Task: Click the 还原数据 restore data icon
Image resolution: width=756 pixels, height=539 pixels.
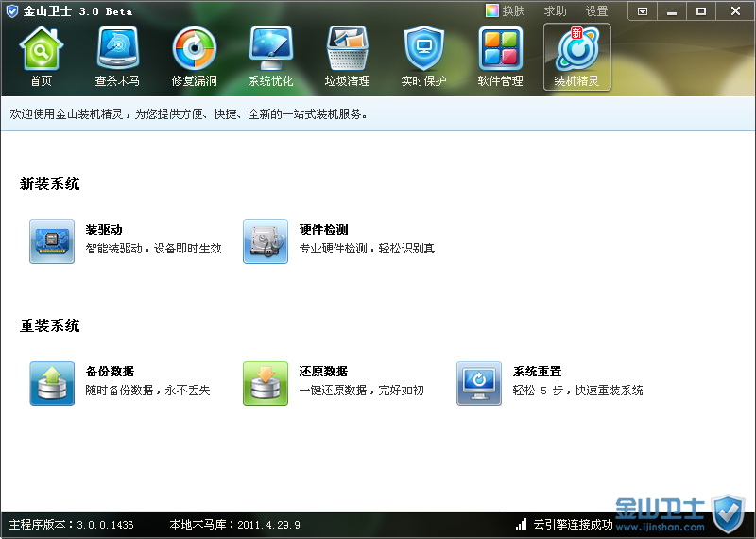Action: (x=266, y=383)
